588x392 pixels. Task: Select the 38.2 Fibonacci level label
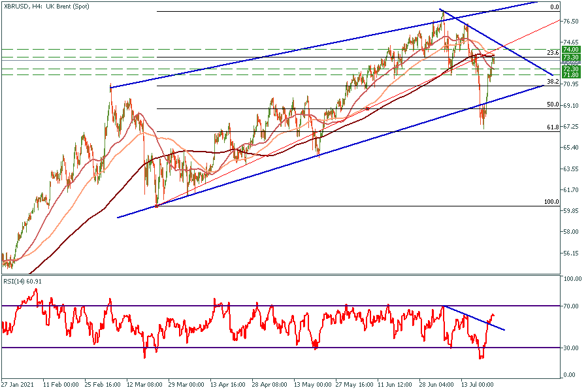552,82
